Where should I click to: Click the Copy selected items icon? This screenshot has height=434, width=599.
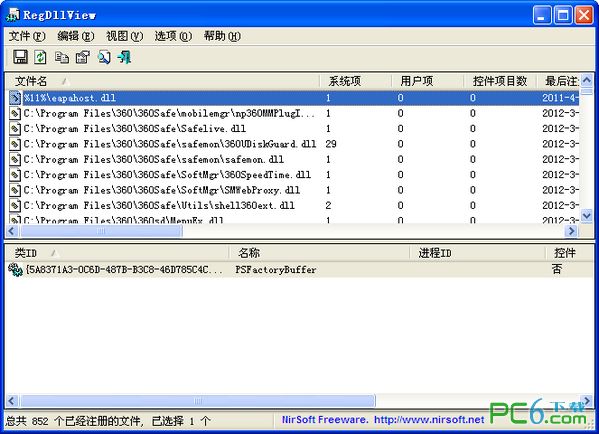tap(62, 57)
